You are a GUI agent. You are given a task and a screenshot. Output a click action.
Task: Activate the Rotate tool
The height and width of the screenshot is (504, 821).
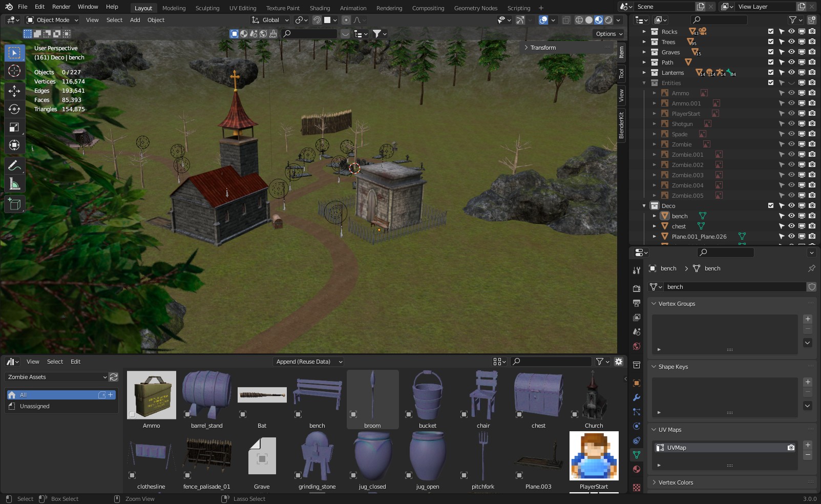pyautogui.click(x=14, y=109)
